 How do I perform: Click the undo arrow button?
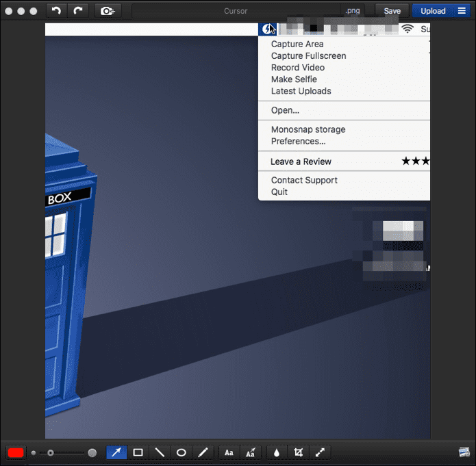click(56, 11)
